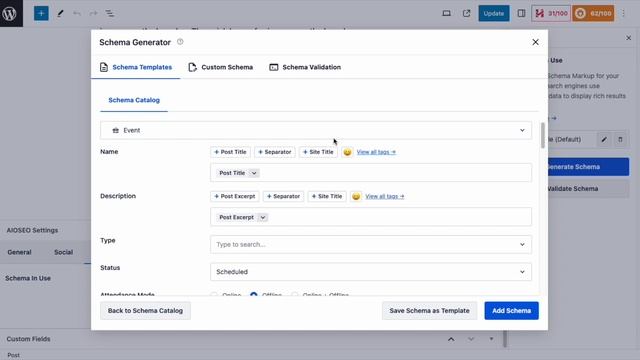Image resolution: width=640 pixels, height=360 pixels.
Task: Open the General tab in AIOSEO Settings
Action: [19, 252]
